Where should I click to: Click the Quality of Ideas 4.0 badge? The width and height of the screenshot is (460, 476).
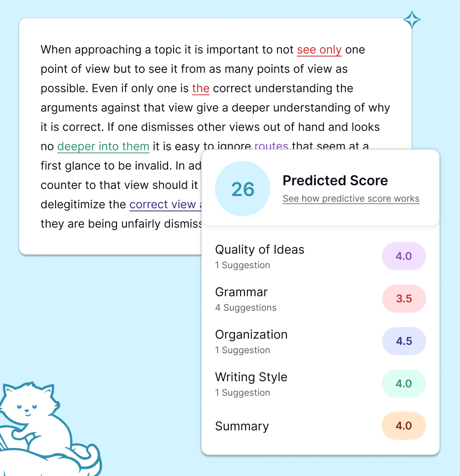pos(403,256)
